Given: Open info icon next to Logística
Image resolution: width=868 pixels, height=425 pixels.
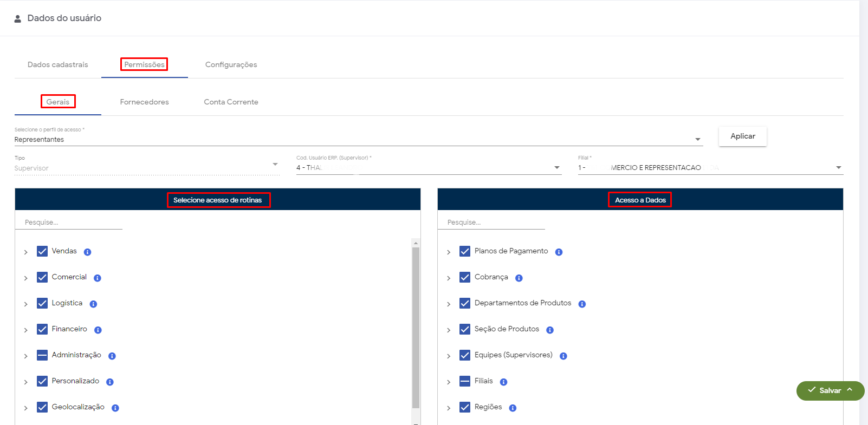Looking at the screenshot, I should point(93,304).
